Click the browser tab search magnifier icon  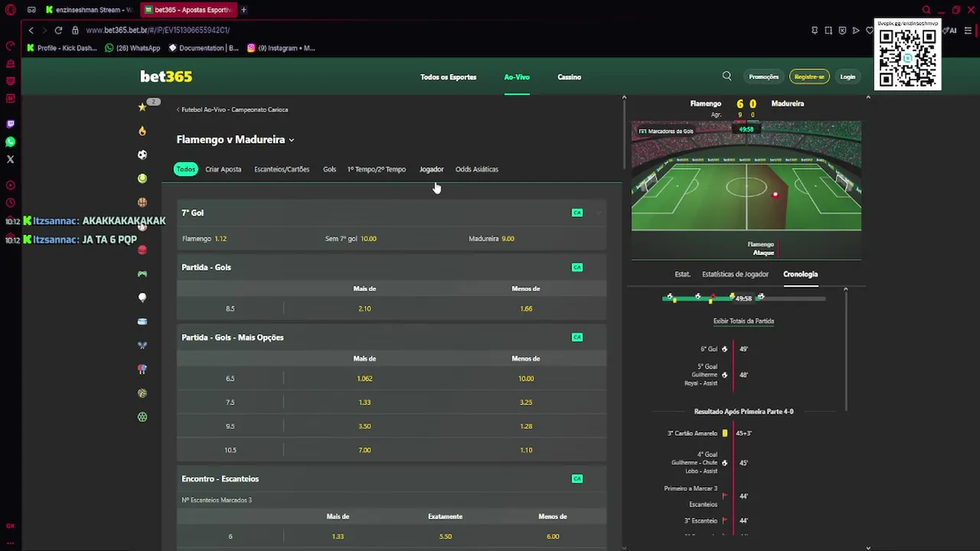tap(926, 10)
